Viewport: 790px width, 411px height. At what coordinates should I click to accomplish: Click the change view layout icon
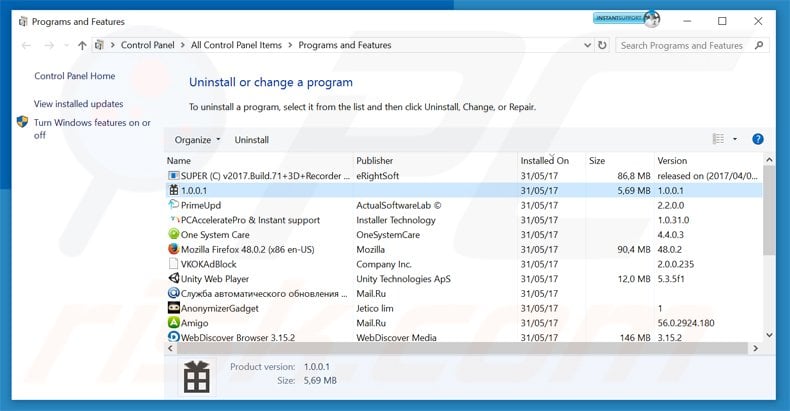pos(718,139)
